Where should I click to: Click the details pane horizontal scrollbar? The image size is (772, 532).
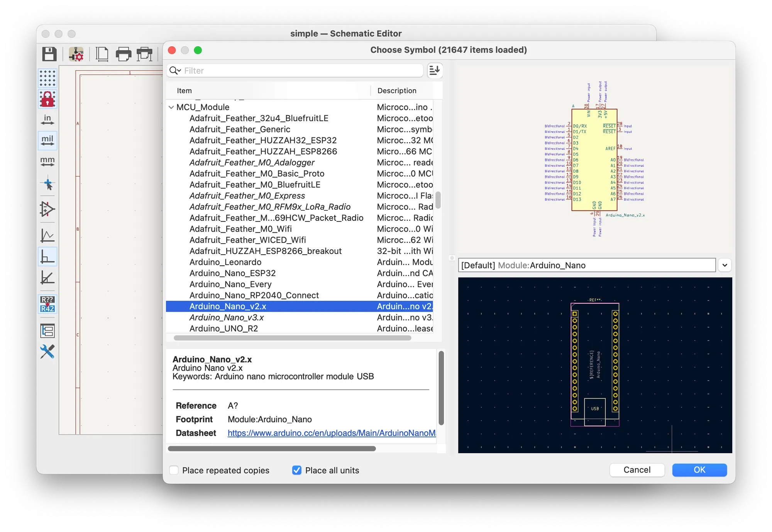click(272, 449)
